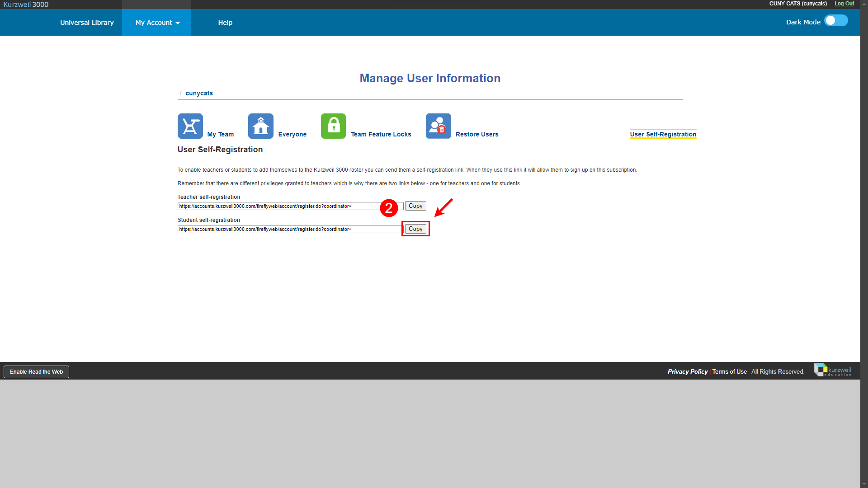Click the Team Feature Locks padlock icon

pos(333,126)
